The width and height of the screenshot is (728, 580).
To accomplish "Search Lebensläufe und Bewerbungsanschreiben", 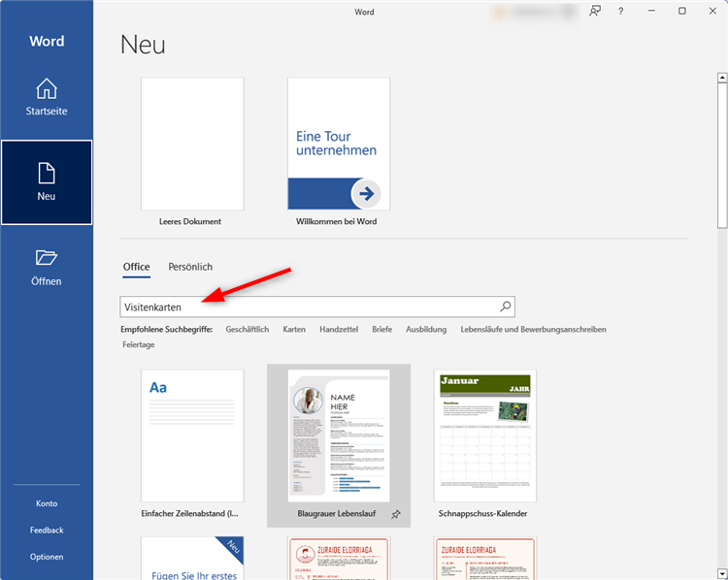I will (534, 330).
